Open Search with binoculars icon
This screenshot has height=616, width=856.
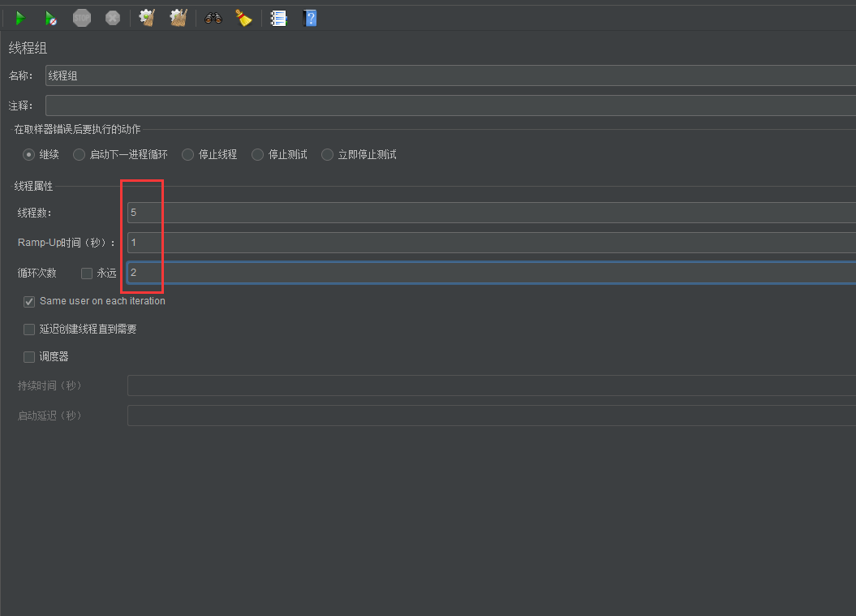click(213, 19)
